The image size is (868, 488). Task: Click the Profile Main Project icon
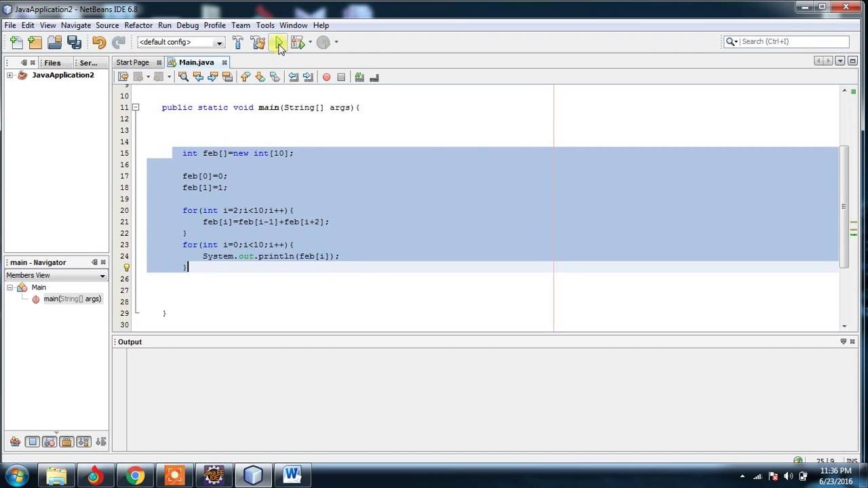pos(323,42)
